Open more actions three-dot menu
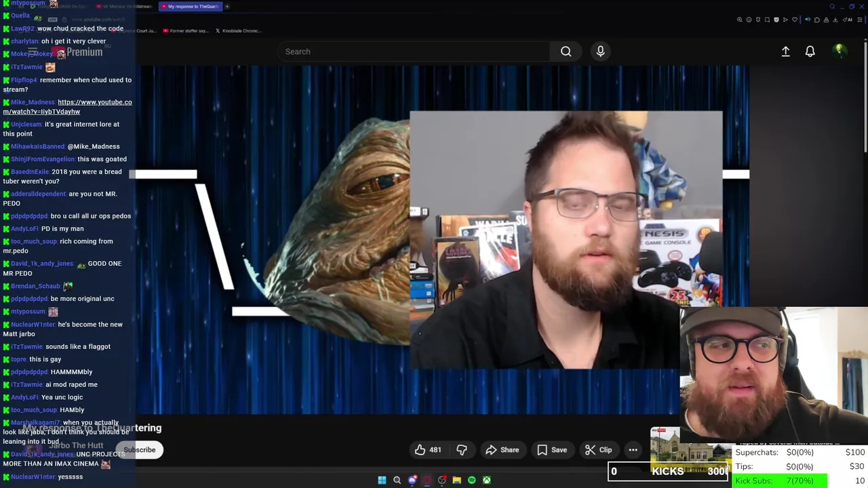Viewport: 868px width, 488px height. pyautogui.click(x=633, y=450)
